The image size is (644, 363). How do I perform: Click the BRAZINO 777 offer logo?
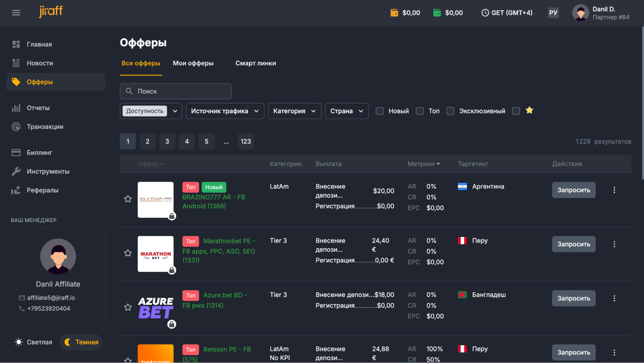[x=156, y=200]
